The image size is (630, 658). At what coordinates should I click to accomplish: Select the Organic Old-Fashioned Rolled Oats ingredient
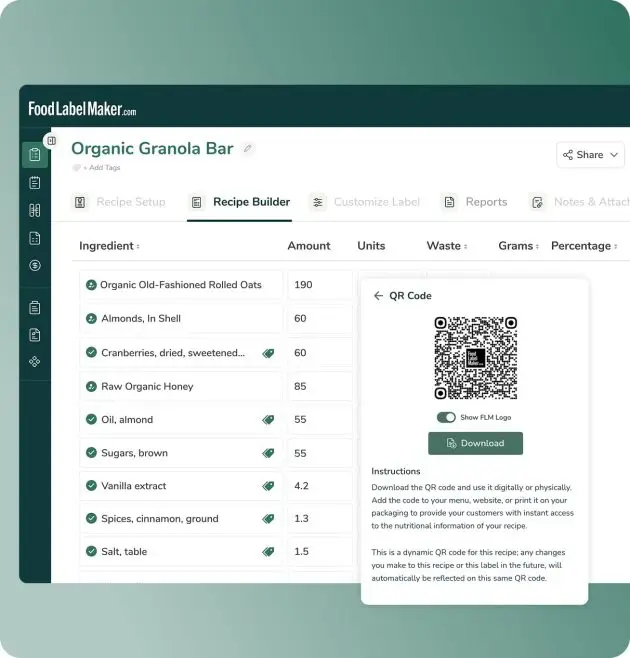coord(181,285)
